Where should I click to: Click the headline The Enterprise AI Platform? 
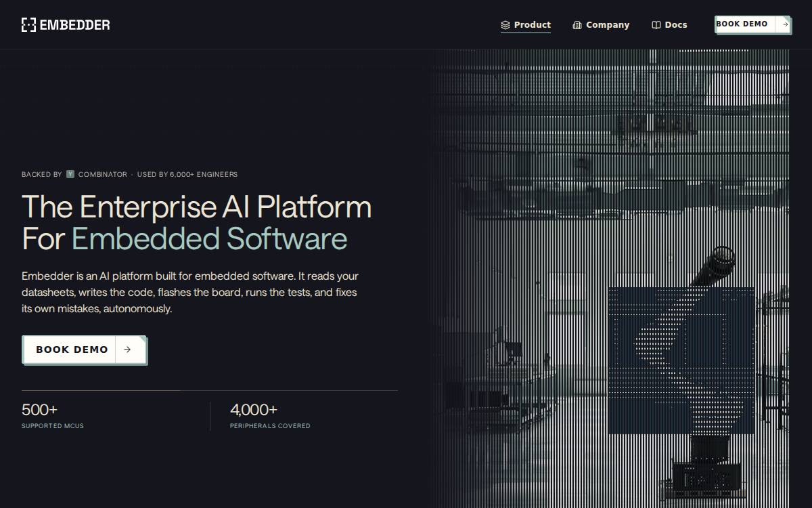pos(197,207)
